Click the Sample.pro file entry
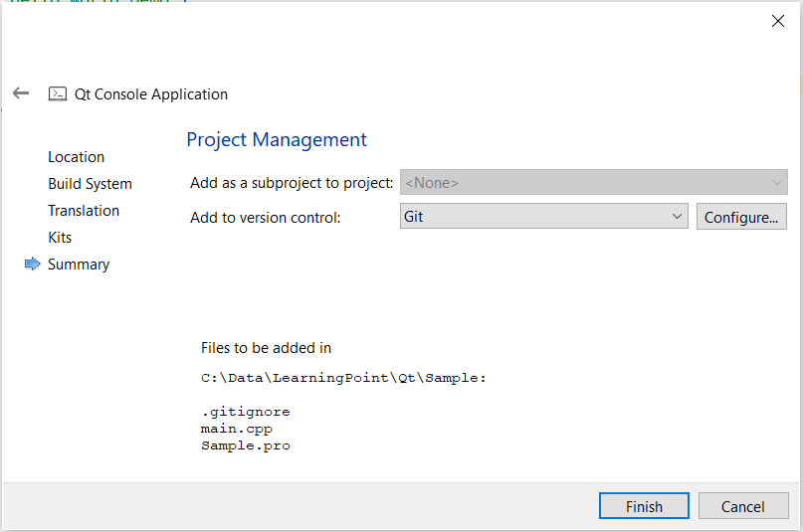Screen dimensions: 803x532 point(245,445)
